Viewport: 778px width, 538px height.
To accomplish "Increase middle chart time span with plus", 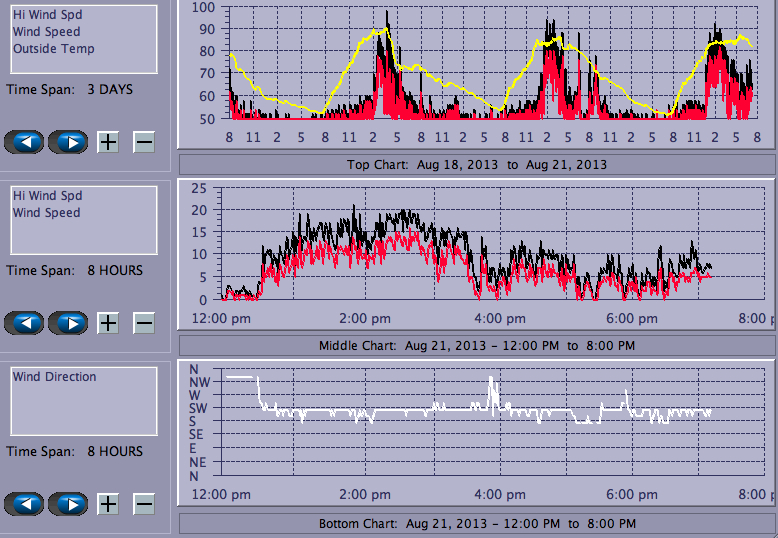I will [108, 323].
